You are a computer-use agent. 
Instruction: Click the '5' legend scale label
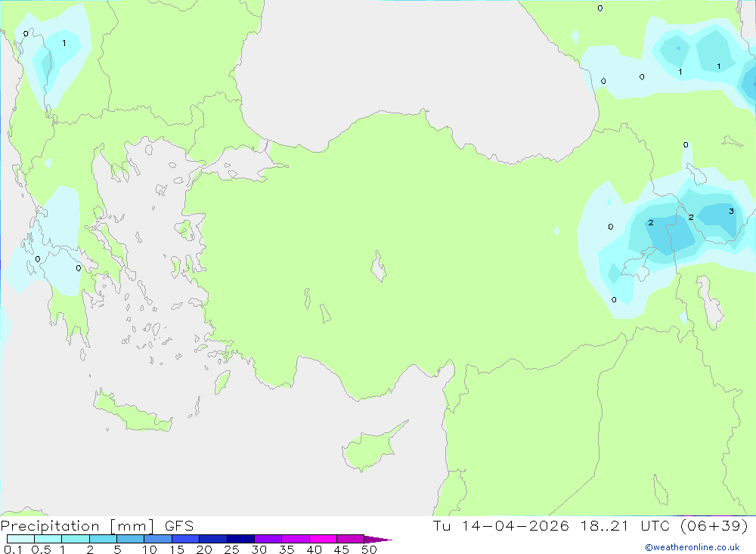pos(117,549)
